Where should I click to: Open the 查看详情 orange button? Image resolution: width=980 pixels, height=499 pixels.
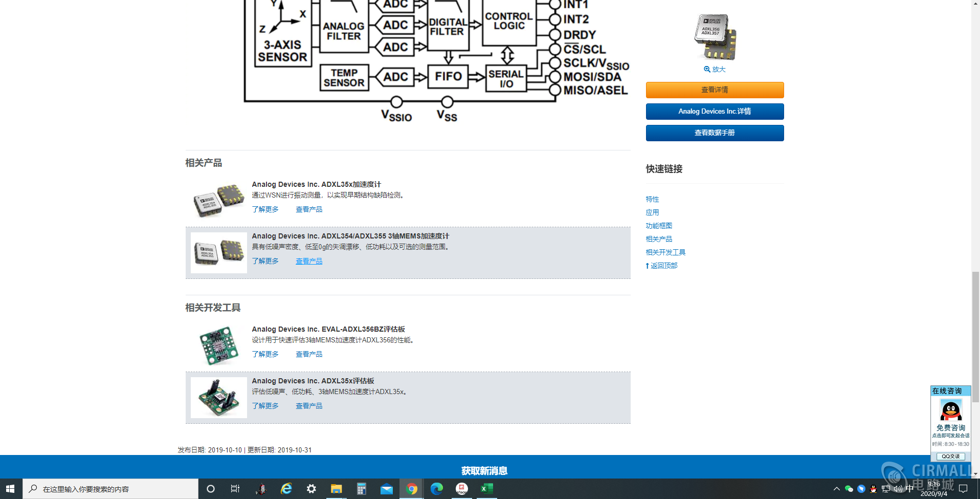[715, 90]
